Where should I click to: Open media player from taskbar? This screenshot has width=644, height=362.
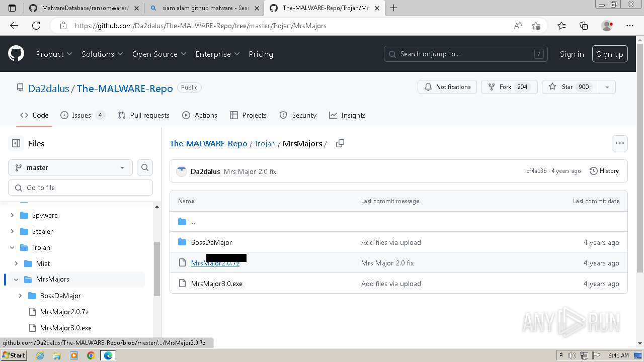74,355
